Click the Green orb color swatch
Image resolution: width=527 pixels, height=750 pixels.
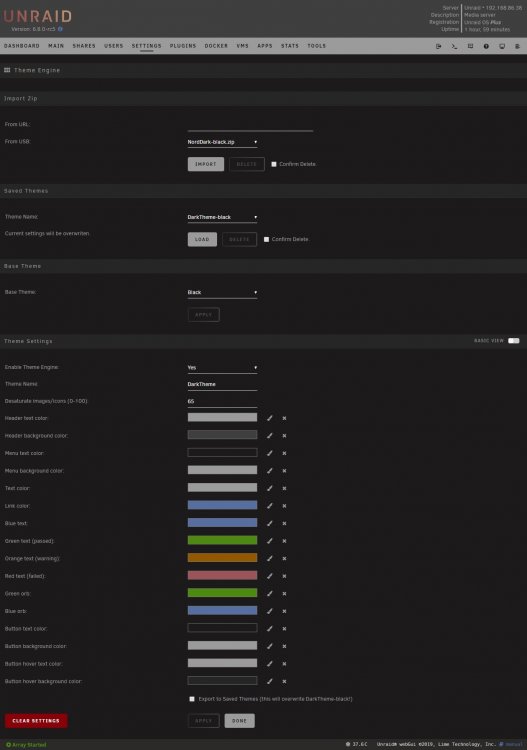point(222,593)
